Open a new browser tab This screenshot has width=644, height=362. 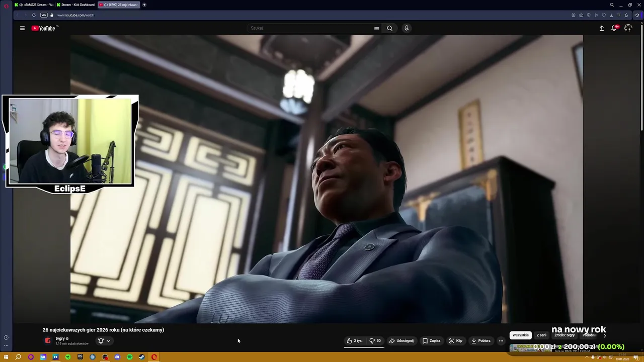[144, 5]
